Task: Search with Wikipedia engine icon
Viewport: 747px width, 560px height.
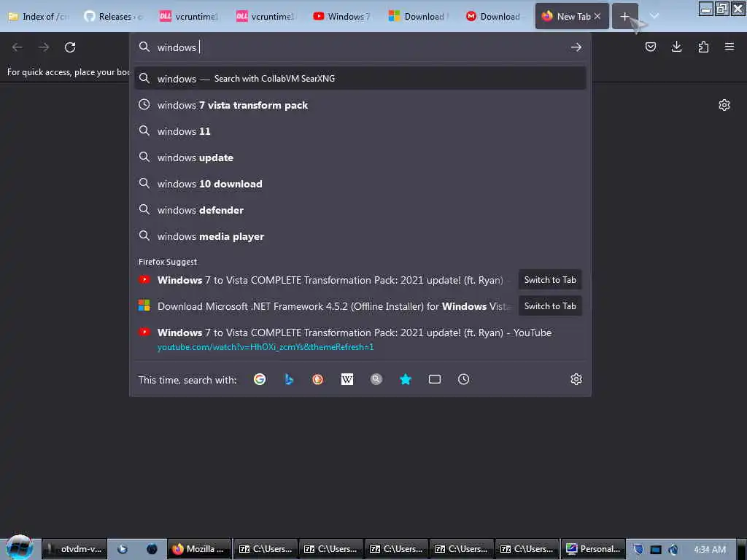Action: click(347, 379)
